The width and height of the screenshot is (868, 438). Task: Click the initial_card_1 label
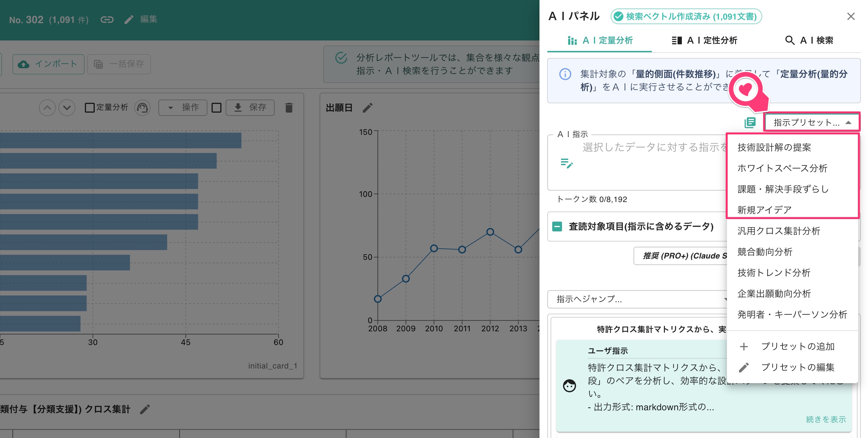[273, 366]
